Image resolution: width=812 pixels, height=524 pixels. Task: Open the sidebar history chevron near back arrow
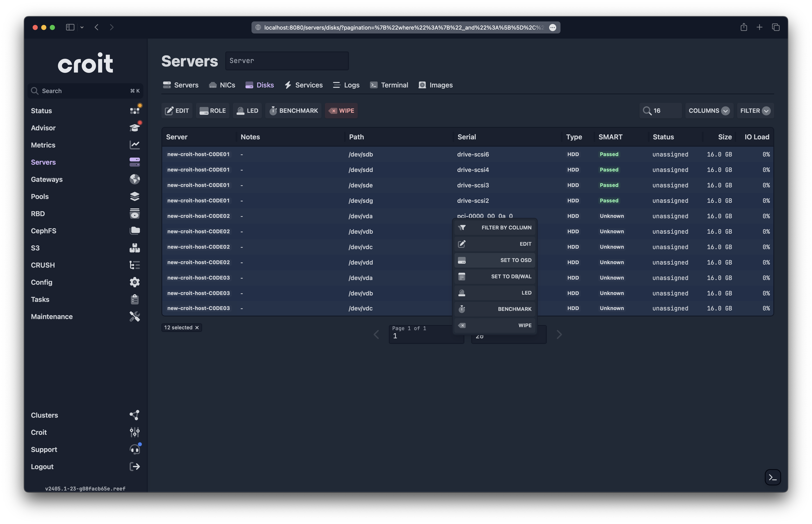click(x=82, y=27)
